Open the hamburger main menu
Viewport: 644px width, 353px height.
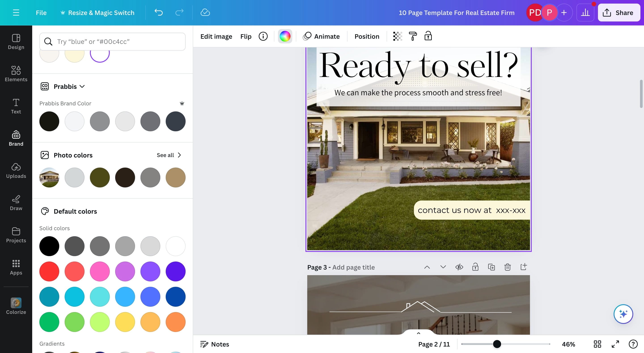click(x=16, y=13)
